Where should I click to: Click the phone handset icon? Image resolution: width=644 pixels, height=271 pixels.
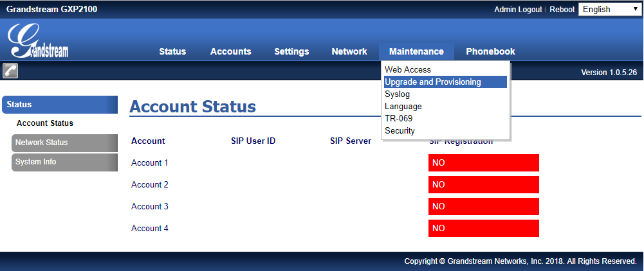(x=10, y=71)
